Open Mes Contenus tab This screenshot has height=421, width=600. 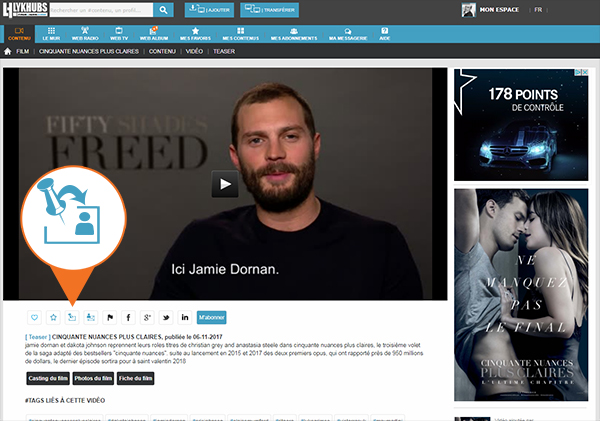point(240,34)
